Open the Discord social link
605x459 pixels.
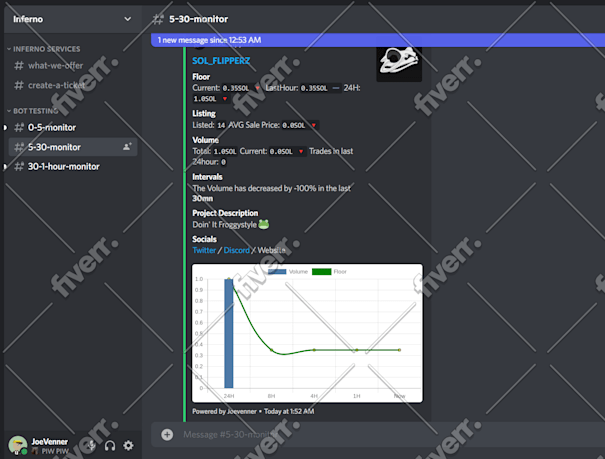(237, 250)
